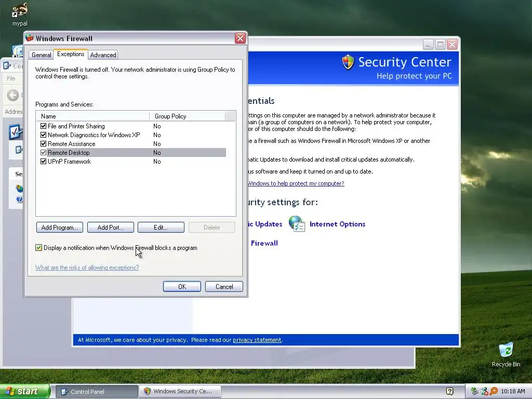Open Windows to help protect my computer link

[x=296, y=183]
